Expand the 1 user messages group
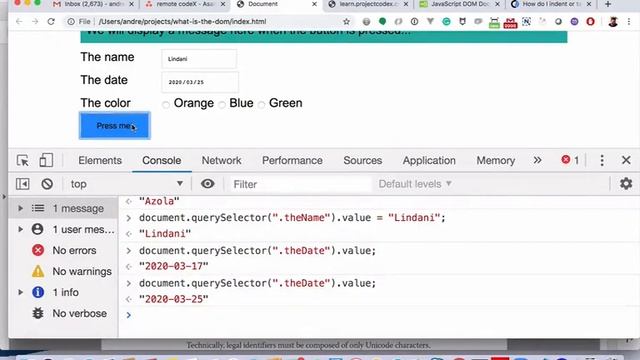 20,229
